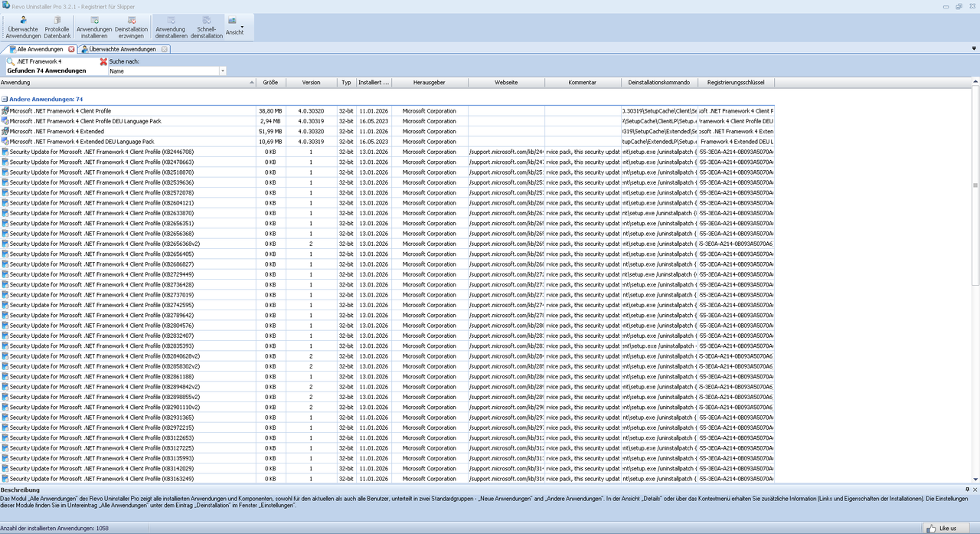Select the Security Update KB2729449 row
This screenshot has height=534, width=980.
coord(387,274)
